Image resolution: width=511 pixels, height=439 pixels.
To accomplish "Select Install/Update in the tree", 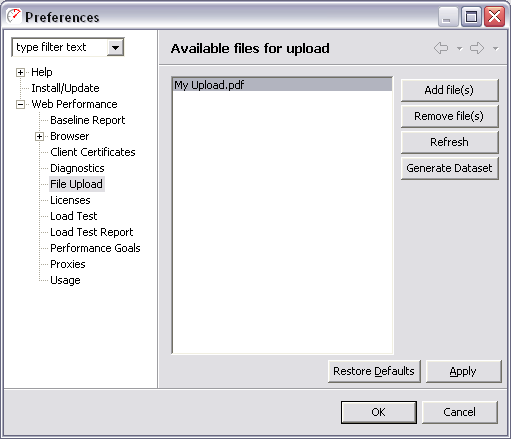I will (65, 88).
